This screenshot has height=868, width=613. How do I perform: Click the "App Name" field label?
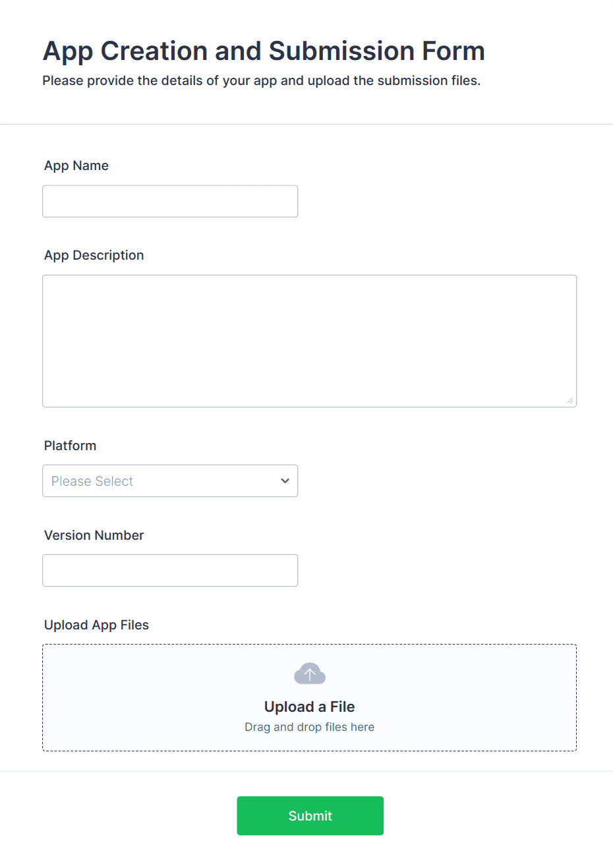pyautogui.click(x=76, y=165)
